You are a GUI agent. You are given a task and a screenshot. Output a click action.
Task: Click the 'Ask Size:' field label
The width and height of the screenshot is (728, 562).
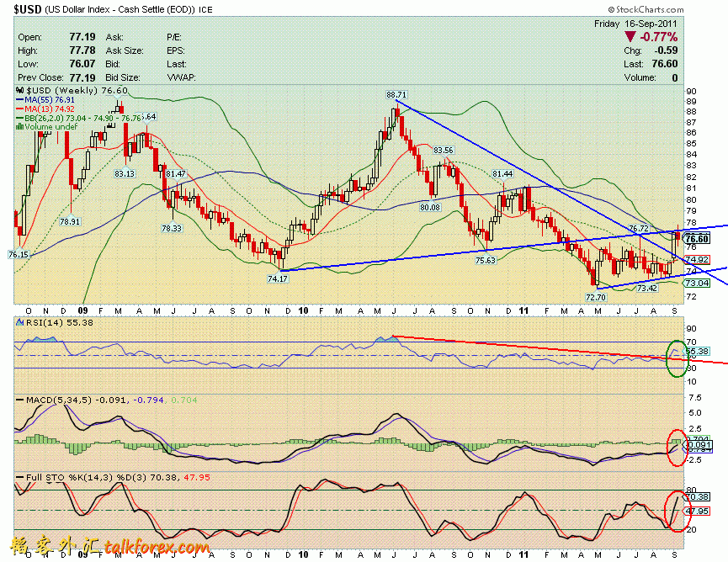click(x=125, y=50)
